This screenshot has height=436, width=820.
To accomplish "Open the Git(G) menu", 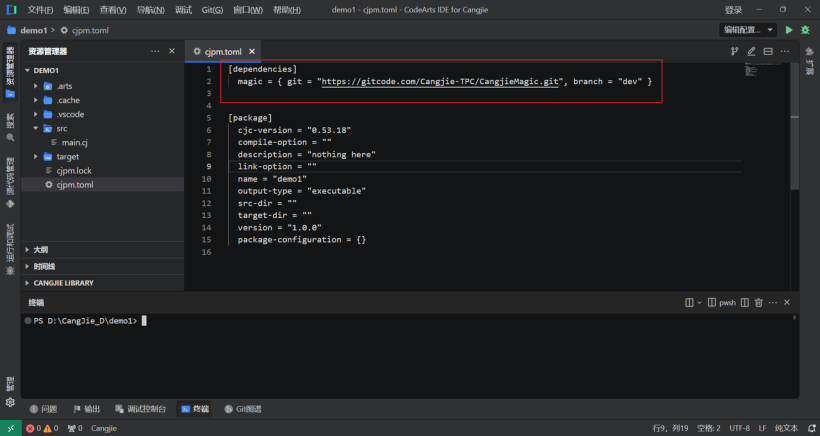I will pos(212,10).
